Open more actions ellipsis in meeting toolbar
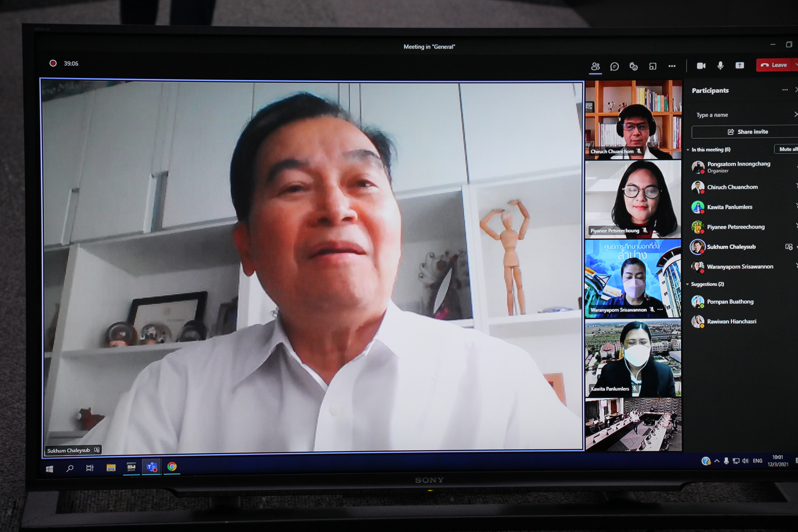The width and height of the screenshot is (798, 532). [672, 66]
